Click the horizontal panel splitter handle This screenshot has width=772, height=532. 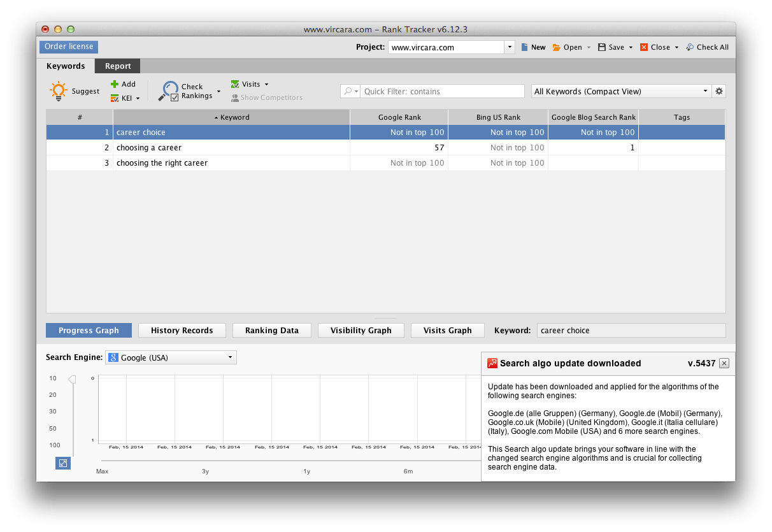pyautogui.click(x=385, y=317)
